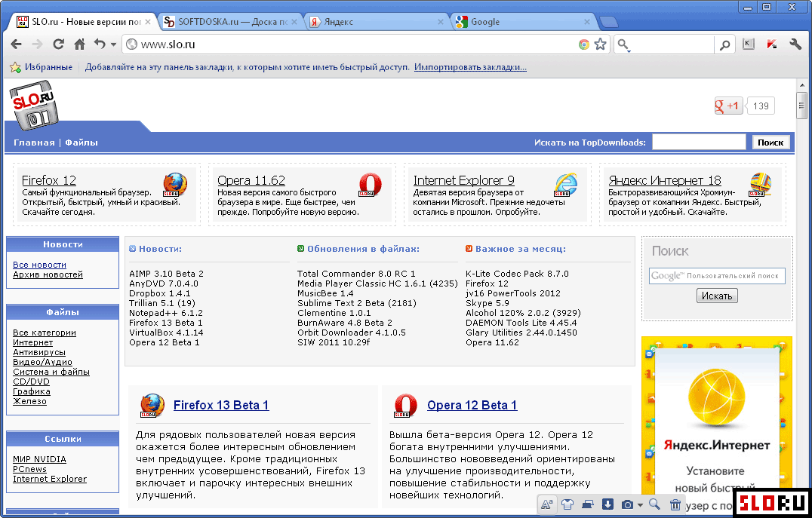Click the Opera 12 Beta 1 article icon

(405, 405)
